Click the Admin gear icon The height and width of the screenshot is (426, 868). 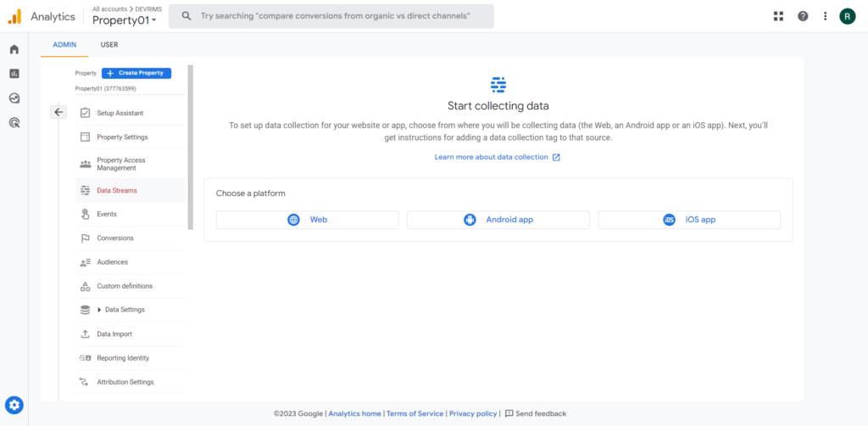tap(14, 405)
